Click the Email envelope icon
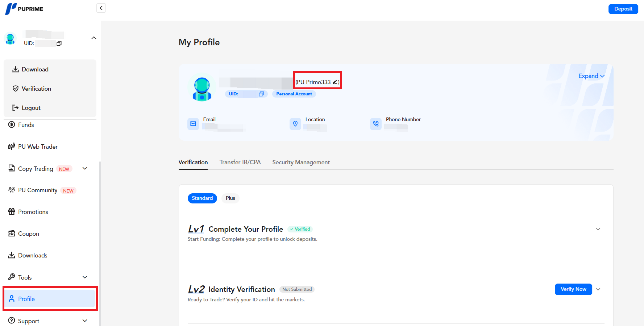Image resolution: width=644 pixels, height=326 pixels. point(193,124)
